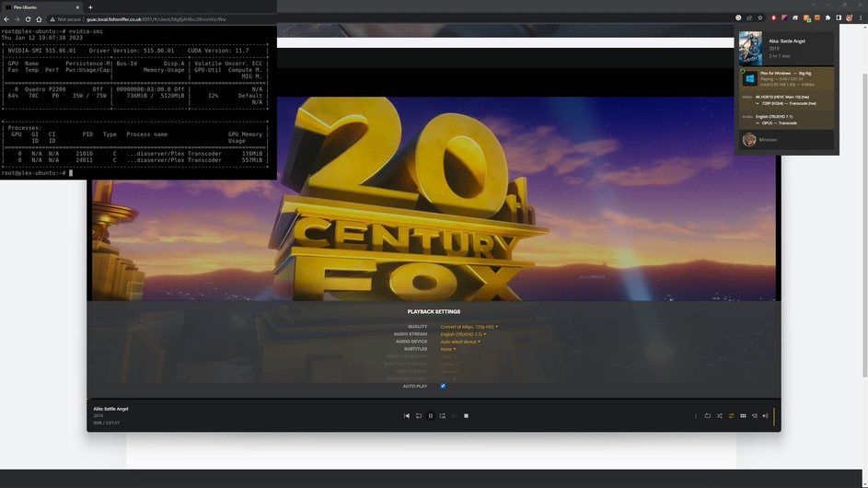Toggle shuffle in player controls
The width and height of the screenshot is (868, 488).
click(x=719, y=416)
